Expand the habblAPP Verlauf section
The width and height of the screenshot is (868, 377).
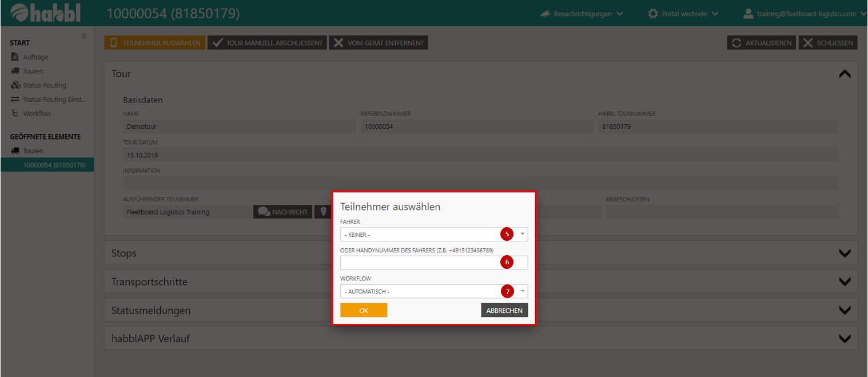(x=844, y=339)
